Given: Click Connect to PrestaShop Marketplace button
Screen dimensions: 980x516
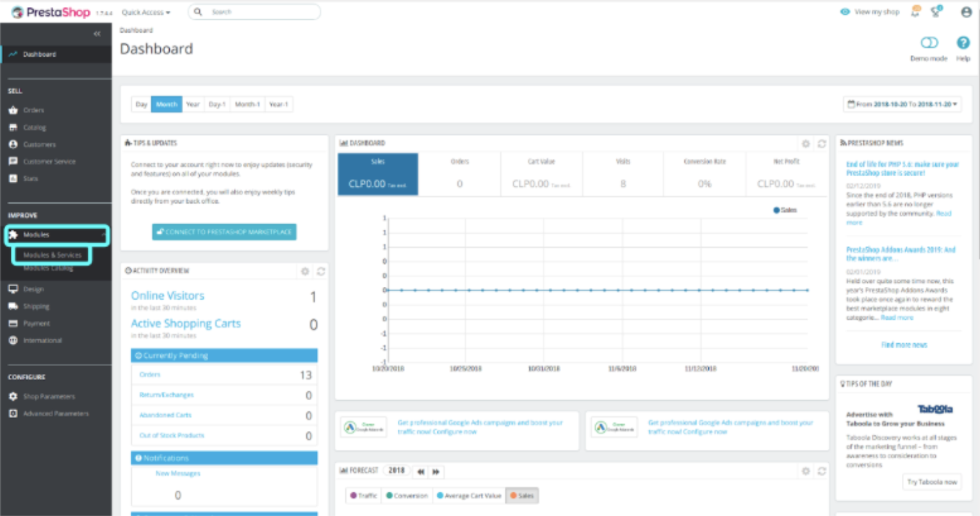Looking at the screenshot, I should [x=224, y=232].
